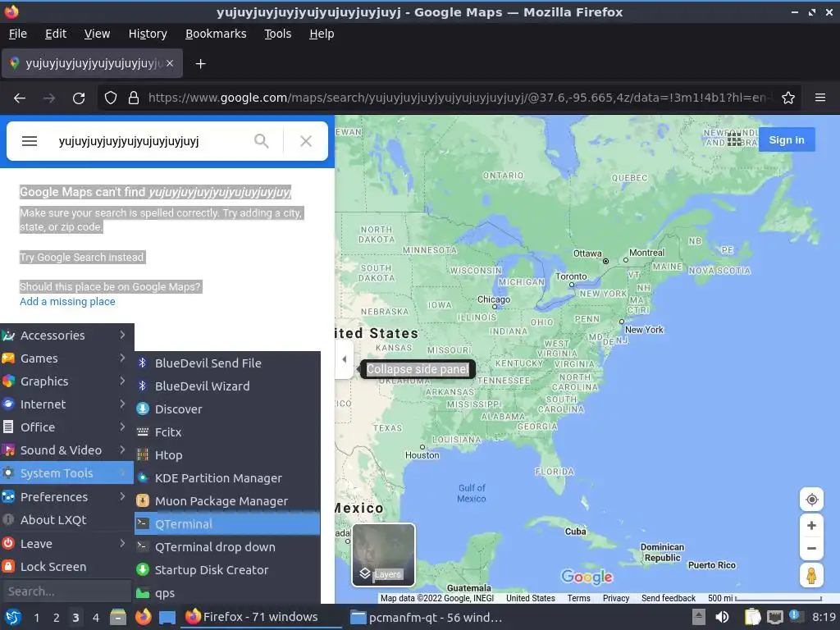Expand the Accessories submenu

(66, 336)
